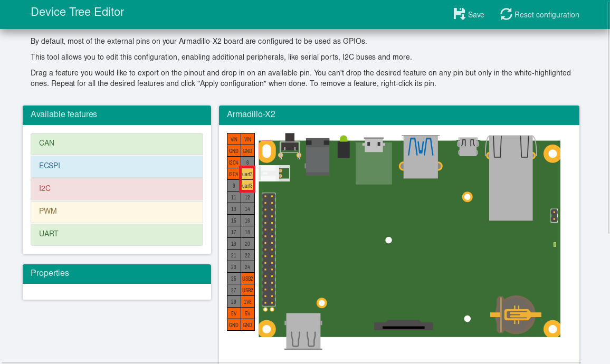Click the Save floppy disk icon
This screenshot has width=610, height=364.
(459, 14)
